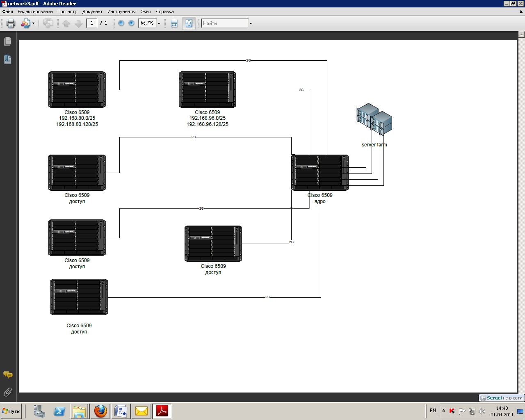Screen dimensions: 525x420
Task: Open the Comments panel icon
Action: click(8, 374)
